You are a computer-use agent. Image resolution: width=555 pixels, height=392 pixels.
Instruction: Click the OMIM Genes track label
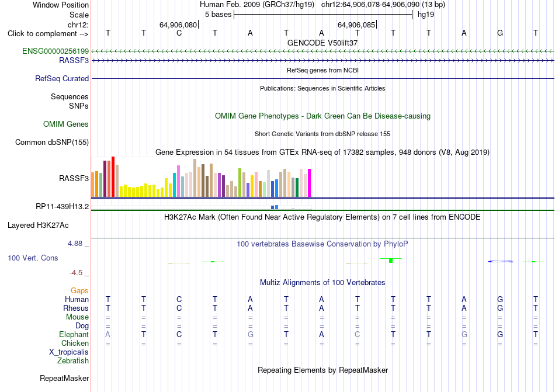coord(66,124)
